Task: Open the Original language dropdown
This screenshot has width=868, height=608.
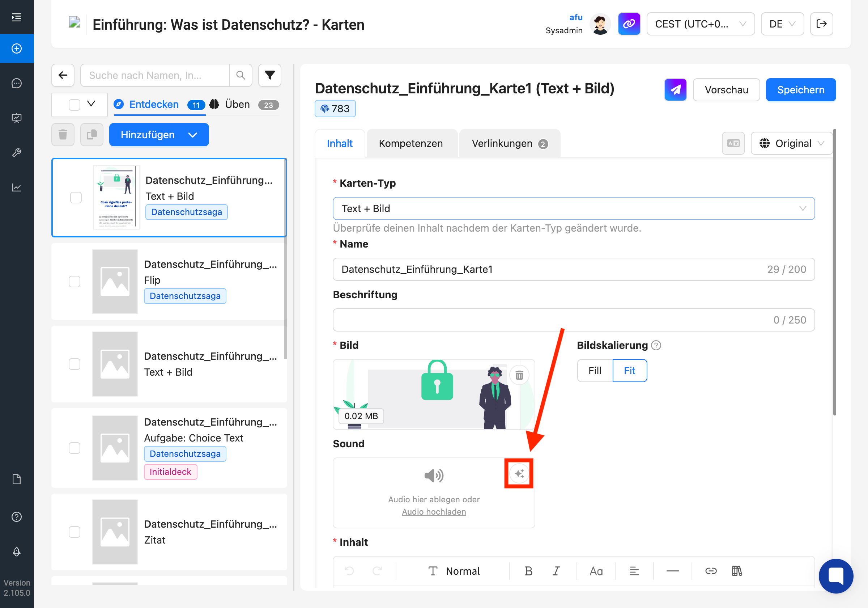Action: click(x=792, y=143)
